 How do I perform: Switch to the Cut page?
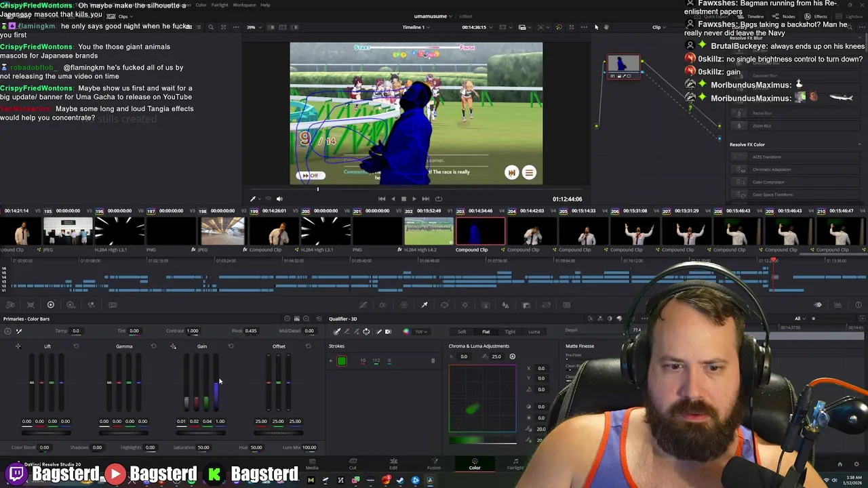pos(353,464)
